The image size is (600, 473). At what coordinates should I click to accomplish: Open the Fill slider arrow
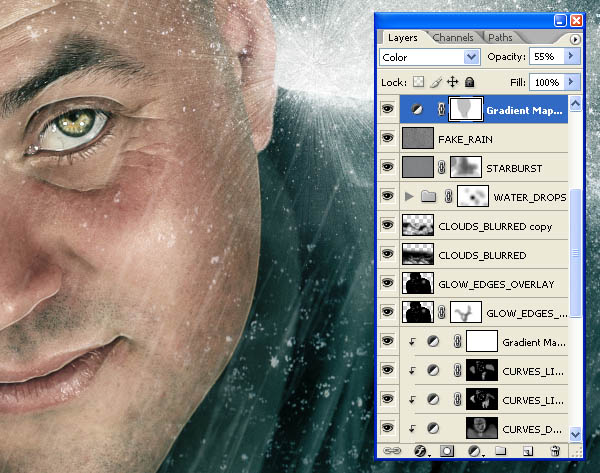coord(572,82)
